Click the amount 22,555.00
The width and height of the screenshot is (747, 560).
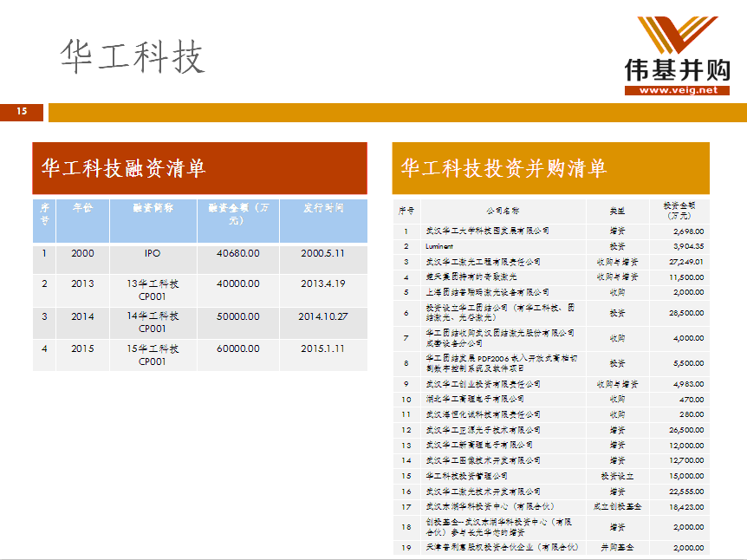point(686,492)
